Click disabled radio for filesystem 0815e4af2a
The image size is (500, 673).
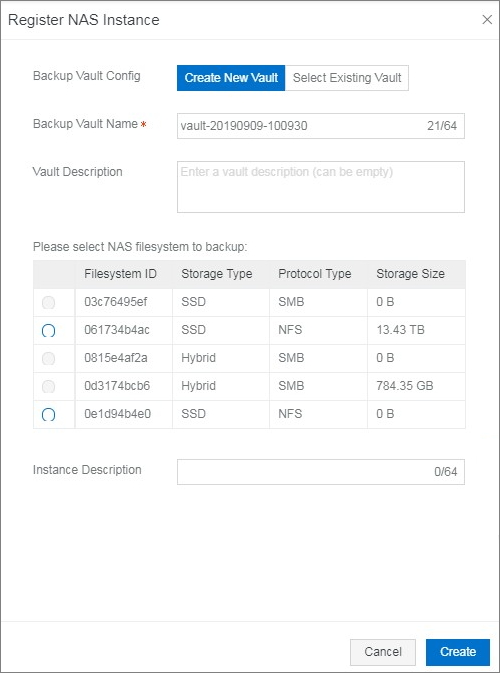coord(48,358)
